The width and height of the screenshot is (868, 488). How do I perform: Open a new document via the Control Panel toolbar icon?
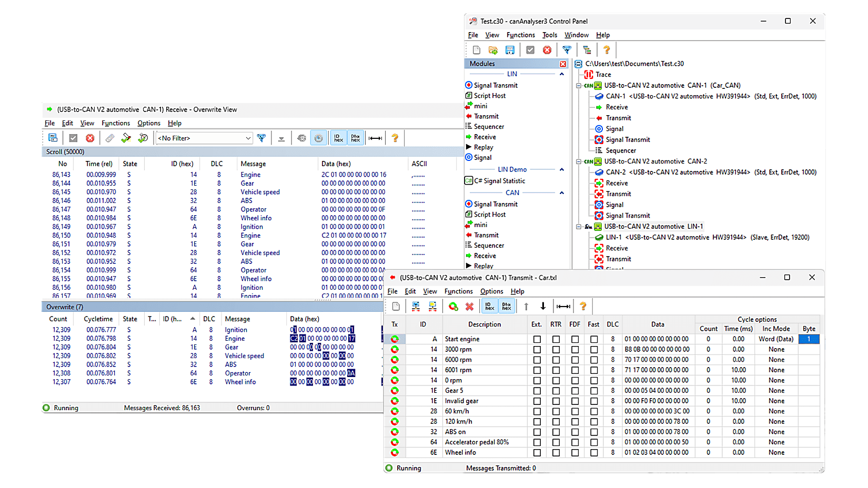476,49
